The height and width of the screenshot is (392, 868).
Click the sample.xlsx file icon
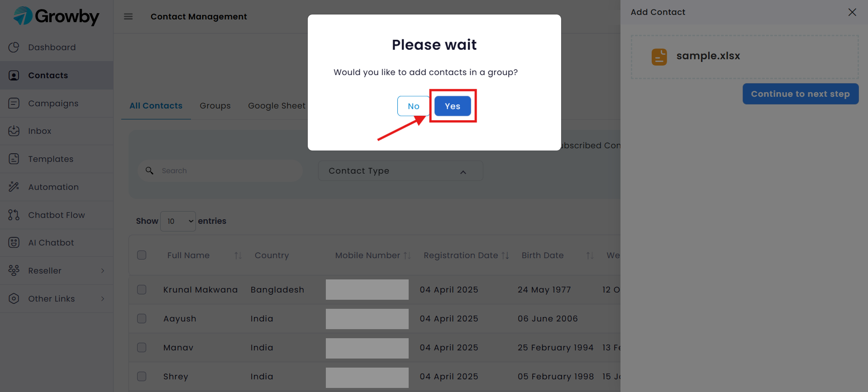tap(659, 57)
